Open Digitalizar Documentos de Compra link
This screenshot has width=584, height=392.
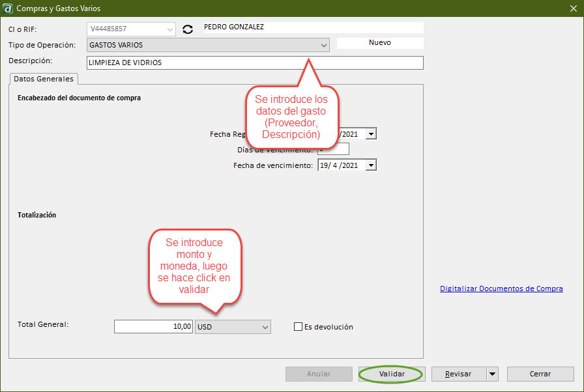point(501,288)
